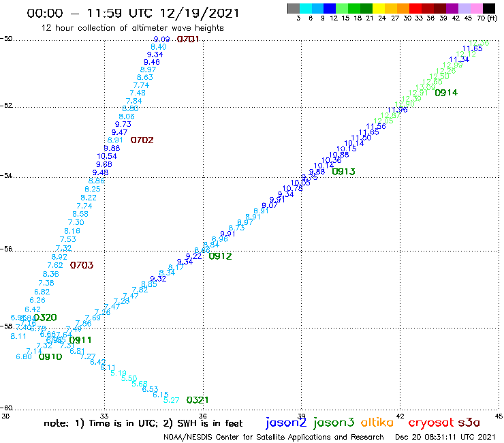Click the wave height value 11.96

397,110
